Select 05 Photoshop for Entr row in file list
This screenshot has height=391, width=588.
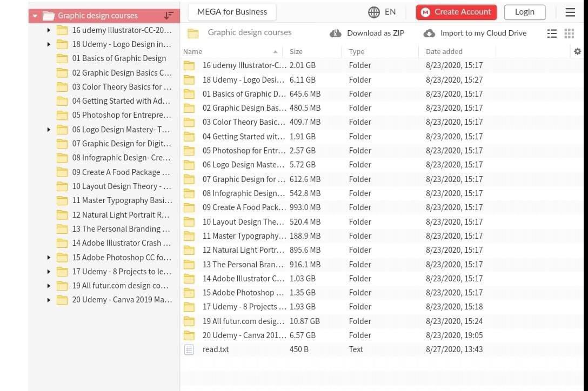point(382,151)
